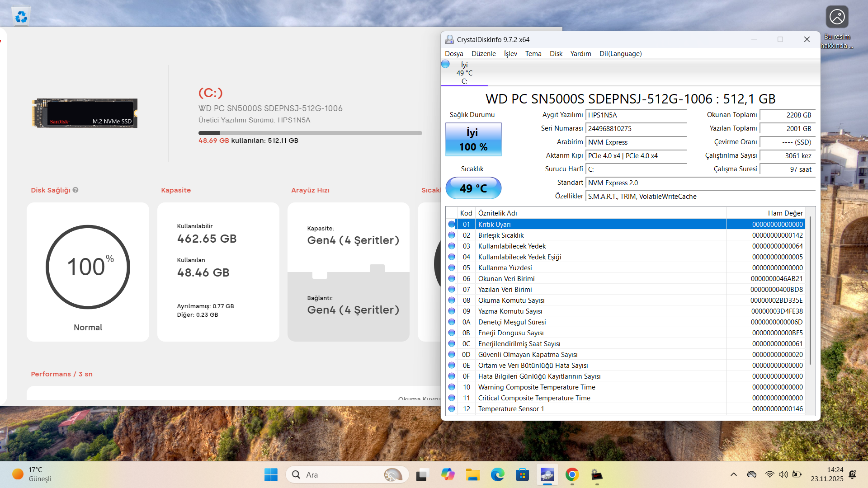Image resolution: width=868 pixels, height=488 pixels.
Task: Click the Öznitelik Adı column header
Action: 600,213
